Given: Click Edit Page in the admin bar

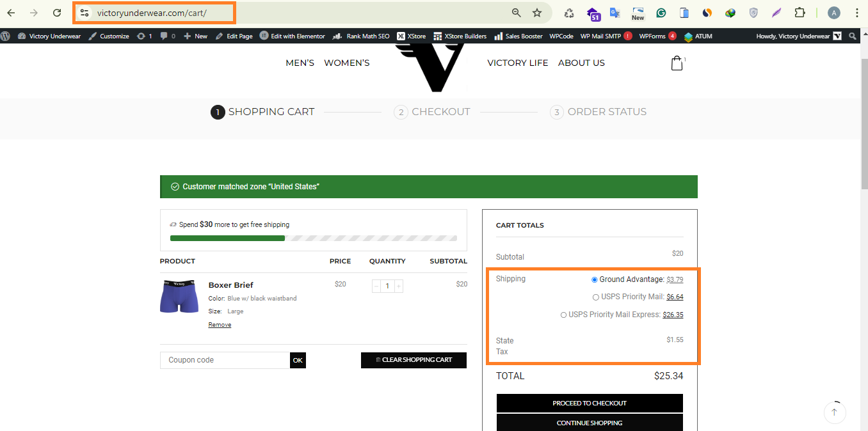Looking at the screenshot, I should pyautogui.click(x=234, y=36).
